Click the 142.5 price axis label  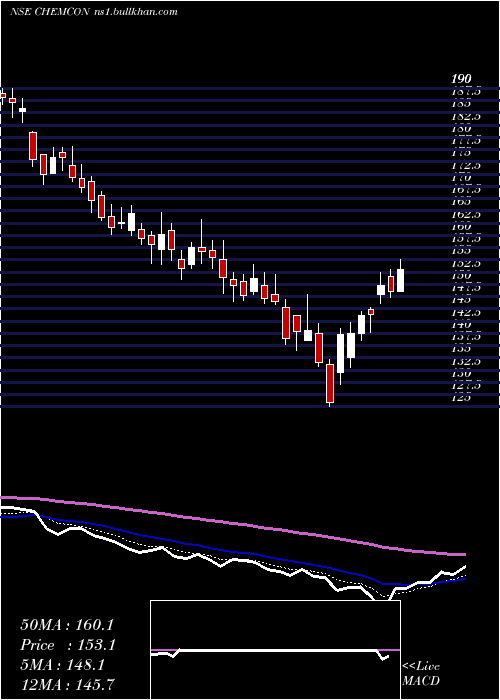467,312
